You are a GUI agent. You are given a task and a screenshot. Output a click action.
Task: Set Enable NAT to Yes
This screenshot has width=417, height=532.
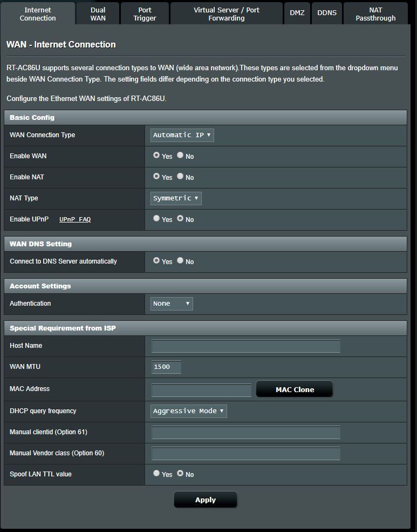(156, 176)
